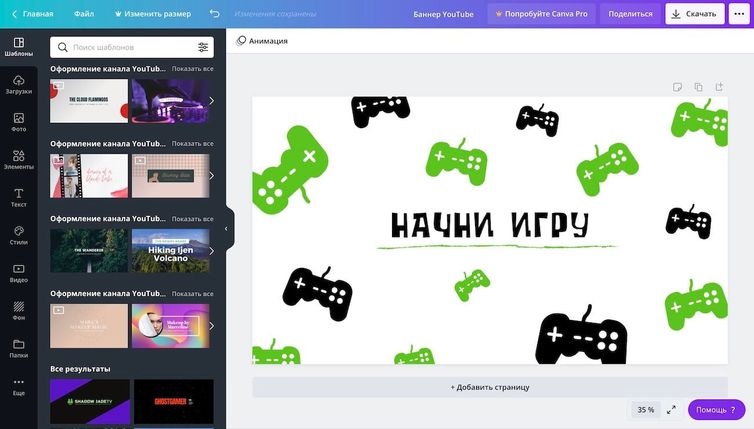Viewport: 754px width, 429px height.
Task: Enter fullscreen presentation mode icon
Action: [671, 410]
